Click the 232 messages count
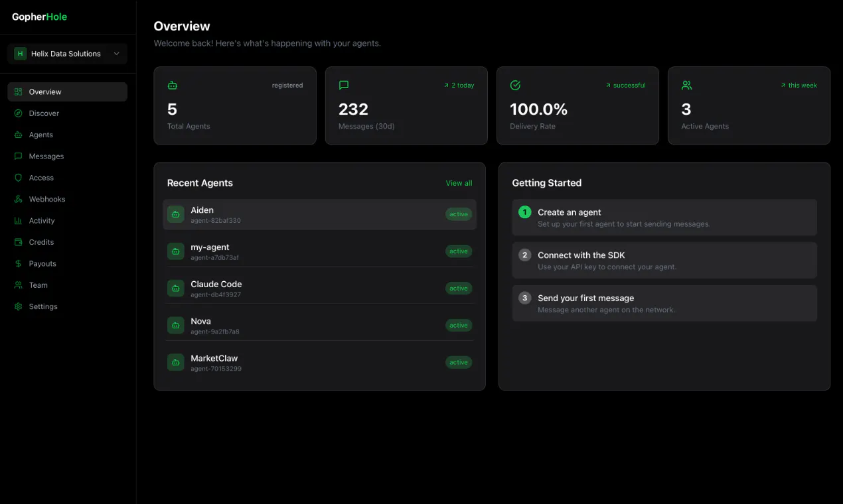Screen dimensions: 843x504 click(353, 109)
